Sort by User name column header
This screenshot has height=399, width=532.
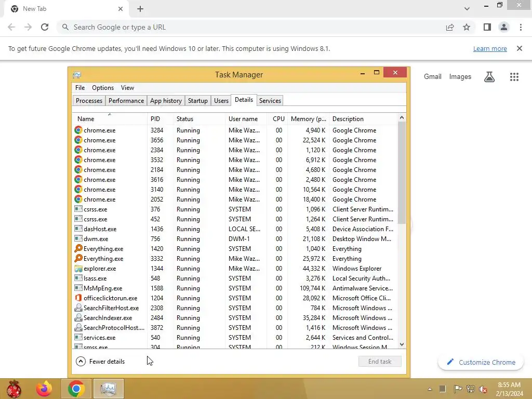(x=246, y=119)
